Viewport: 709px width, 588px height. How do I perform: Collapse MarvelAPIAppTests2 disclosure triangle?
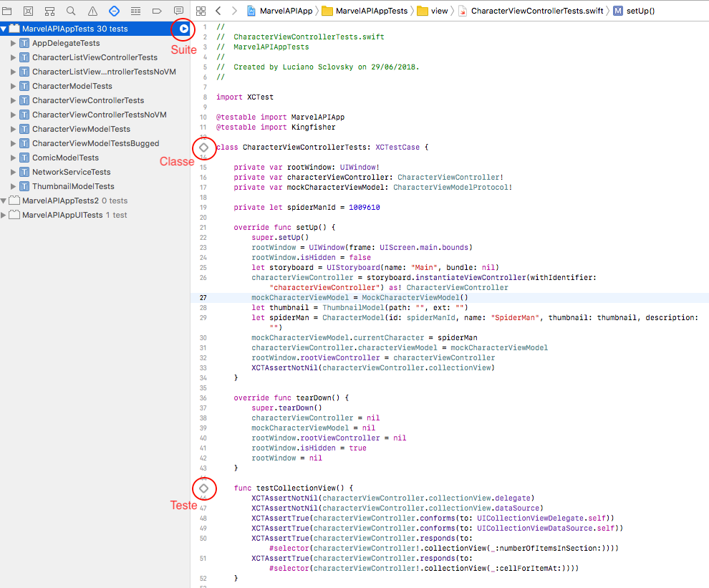coord(4,201)
